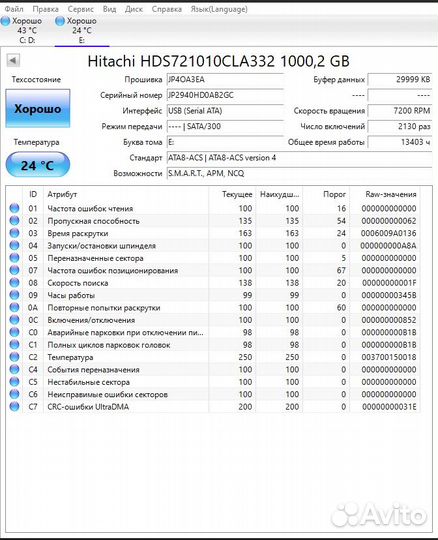Open the Правка menu
This screenshot has width=438, height=540.
point(45,9)
